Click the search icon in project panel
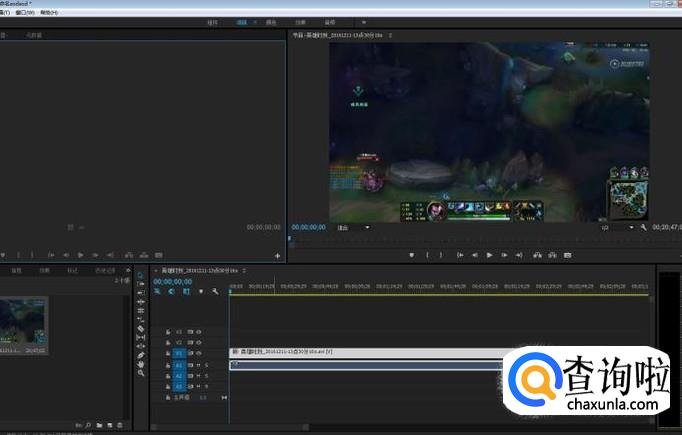682x435 pixels. 88,425
